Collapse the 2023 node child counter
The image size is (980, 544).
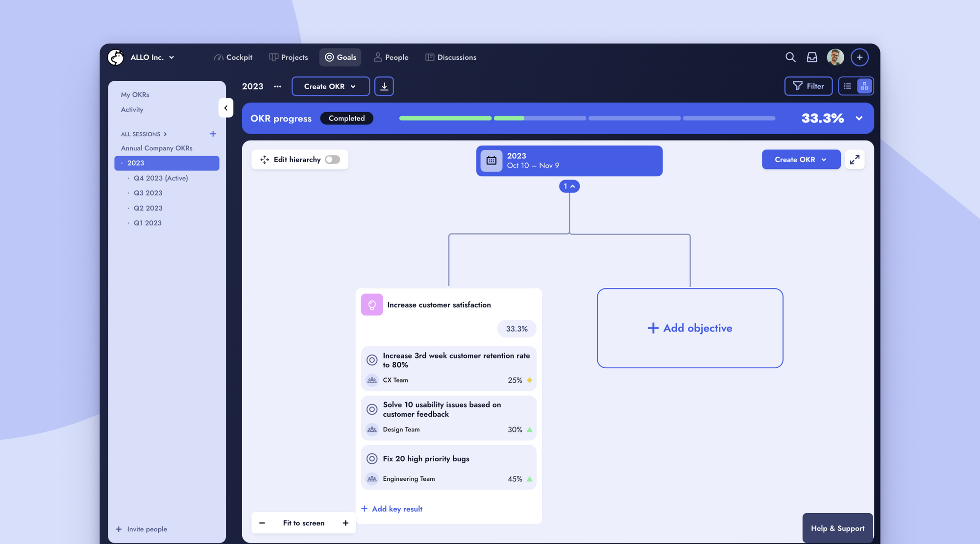[569, 186]
